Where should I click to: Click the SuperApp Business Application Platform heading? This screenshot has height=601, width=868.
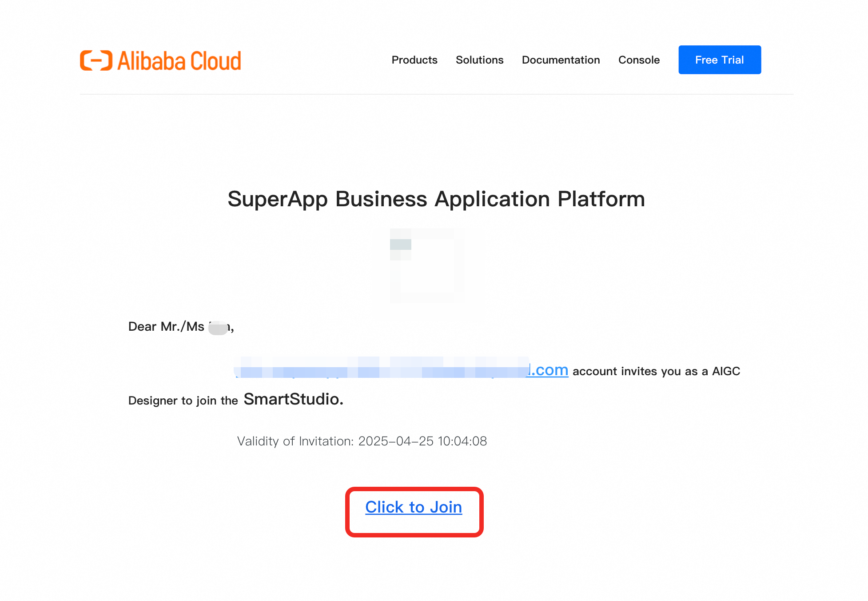436,199
